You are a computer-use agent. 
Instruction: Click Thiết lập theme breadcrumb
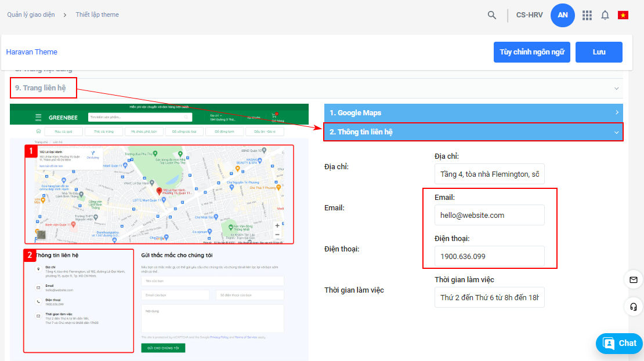click(x=97, y=14)
